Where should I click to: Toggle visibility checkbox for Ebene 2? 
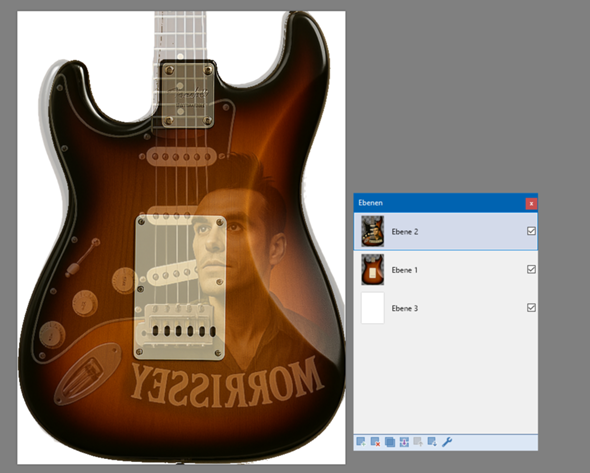point(531,231)
